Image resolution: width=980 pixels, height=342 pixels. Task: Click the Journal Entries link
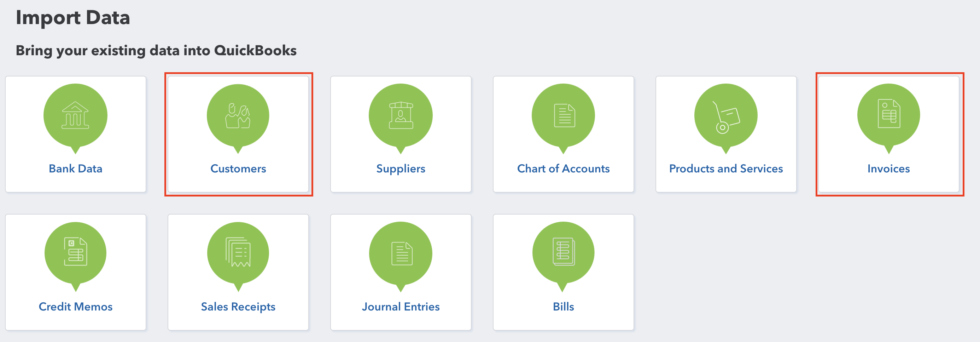[401, 307]
